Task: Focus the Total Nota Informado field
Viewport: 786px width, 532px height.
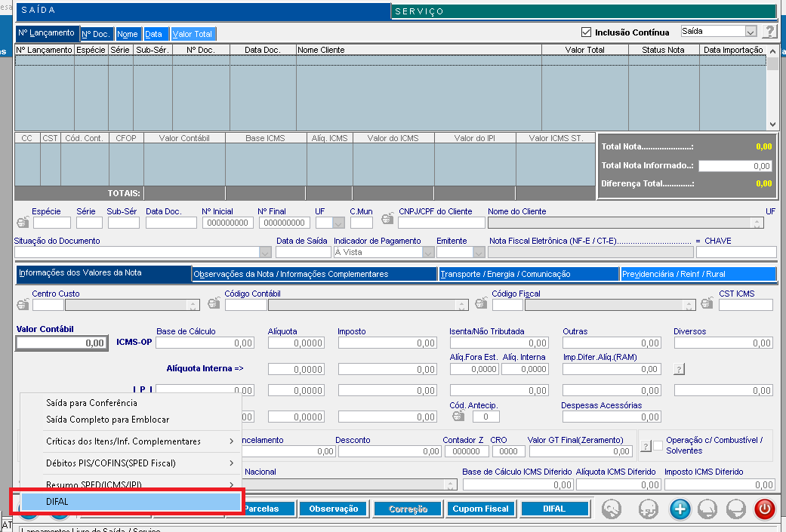Action: (x=735, y=166)
